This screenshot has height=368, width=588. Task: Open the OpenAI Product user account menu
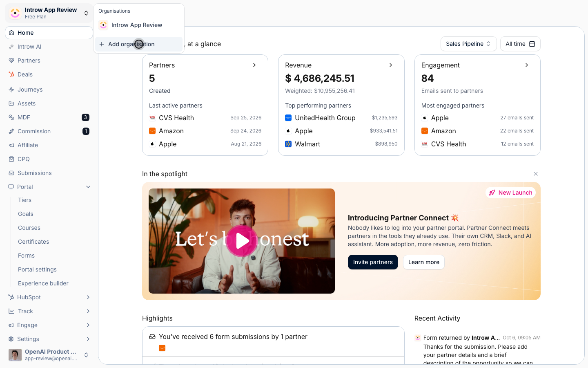tap(49, 355)
